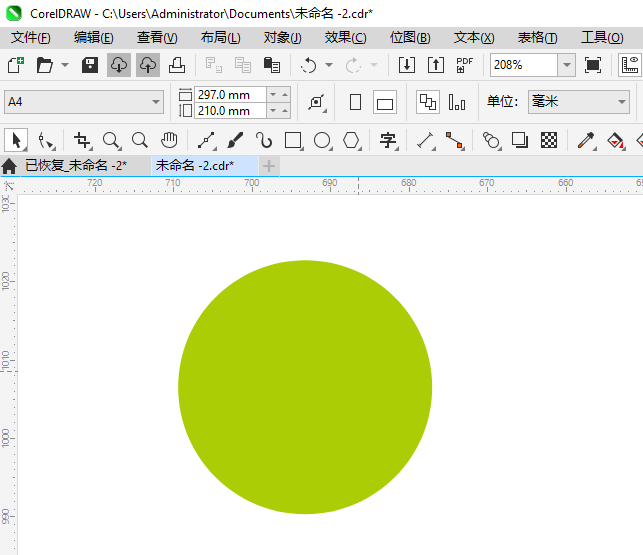Open the 文件(F) menu

tap(31, 38)
